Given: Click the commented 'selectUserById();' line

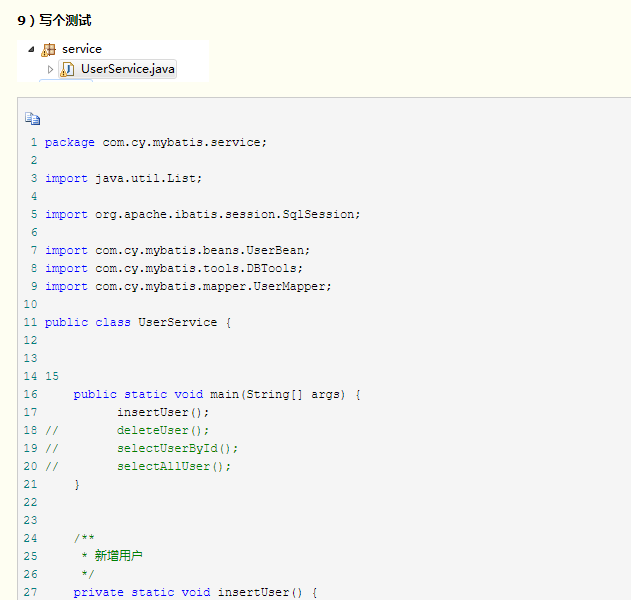Looking at the screenshot, I should [177, 448].
